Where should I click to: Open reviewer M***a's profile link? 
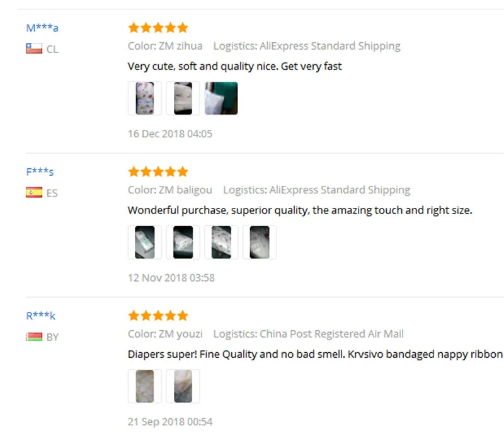(x=42, y=28)
